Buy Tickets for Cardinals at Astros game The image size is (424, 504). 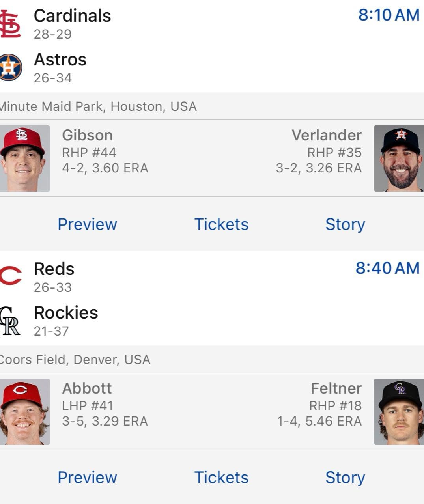point(221,224)
